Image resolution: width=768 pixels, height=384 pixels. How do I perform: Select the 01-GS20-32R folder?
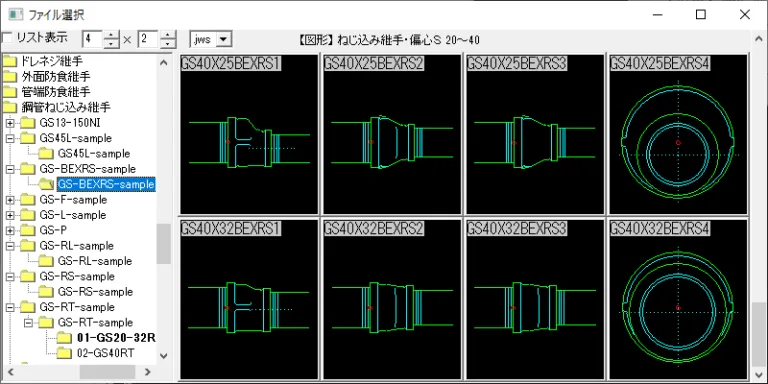click(116, 338)
